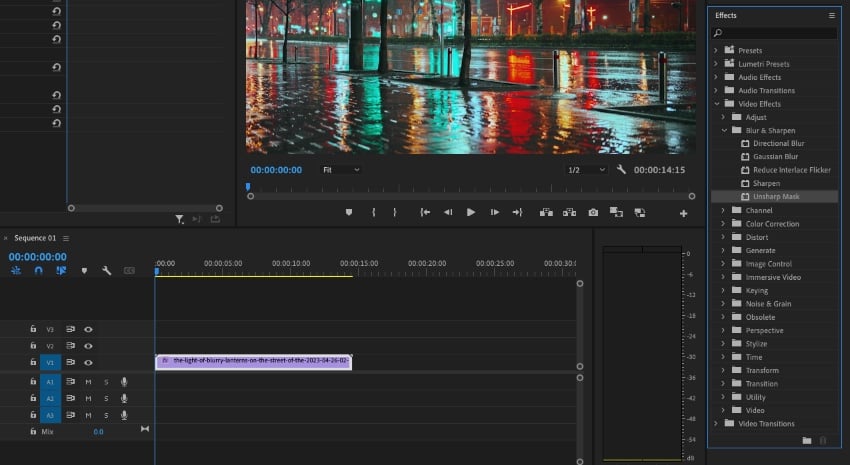Click the Lift button icon

546,212
